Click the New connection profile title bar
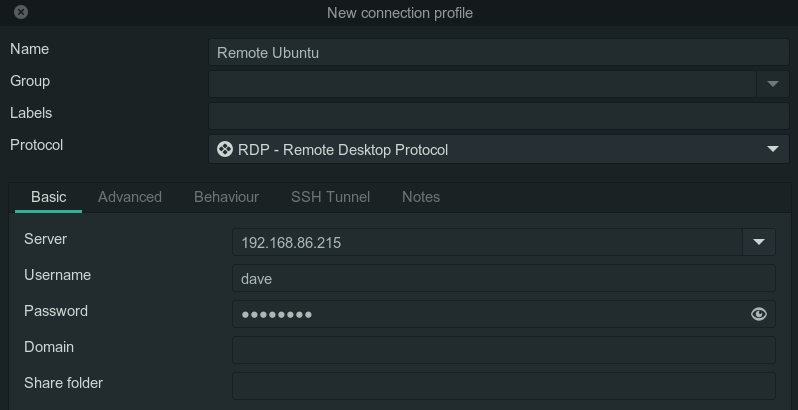This screenshot has width=798, height=410. click(399, 13)
